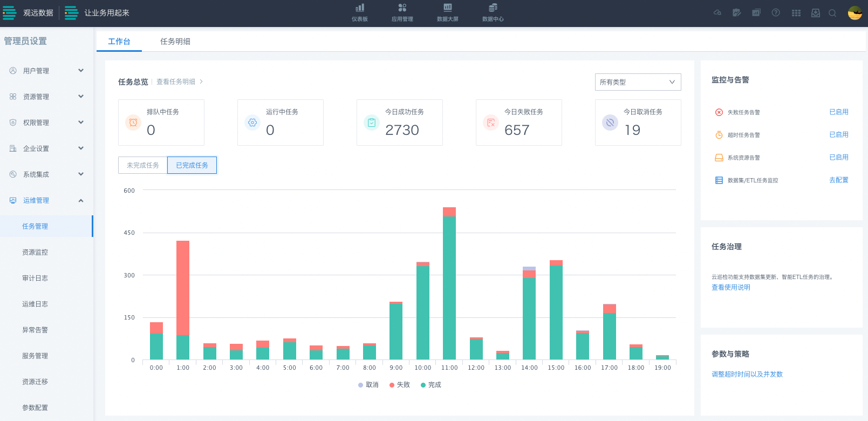Click the 运行中任务 gear icon
This screenshot has height=421, width=868.
point(252,123)
